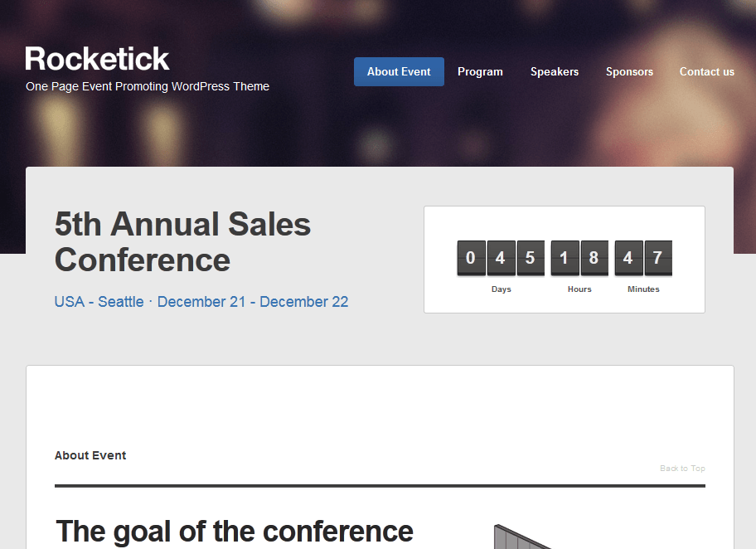Open the About Event menu item
Screen dimensions: 756x549
pos(399,72)
